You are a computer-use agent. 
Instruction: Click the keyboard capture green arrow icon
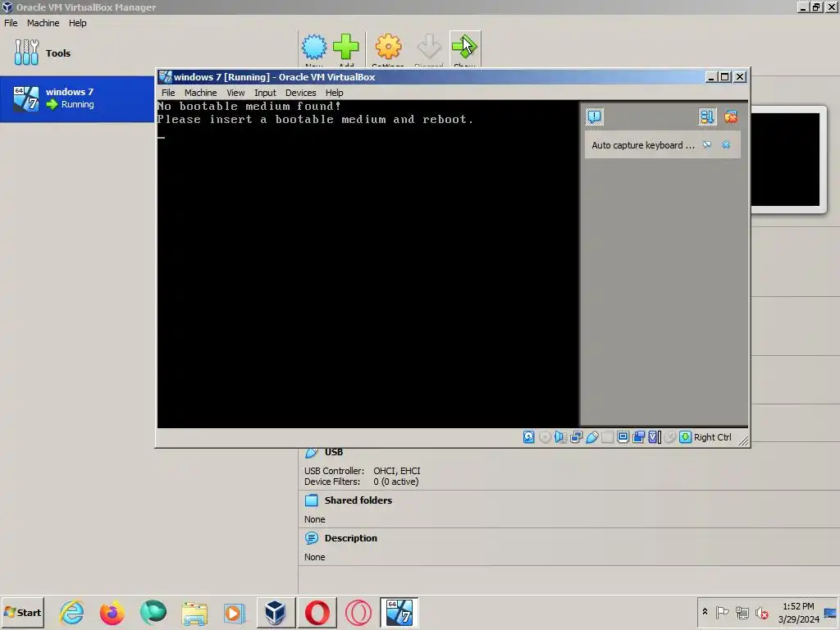685,437
